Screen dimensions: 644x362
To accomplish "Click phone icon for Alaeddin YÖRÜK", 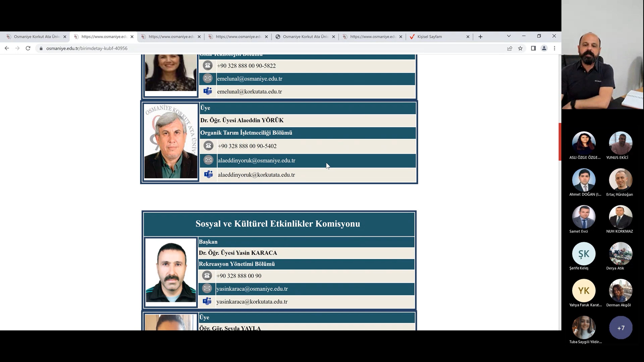I will coord(208,146).
